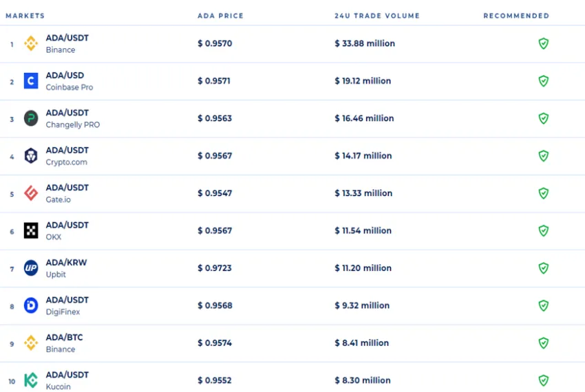585x392 pixels.
Task: Click the OKX checkered logo icon
Action: coord(31,230)
